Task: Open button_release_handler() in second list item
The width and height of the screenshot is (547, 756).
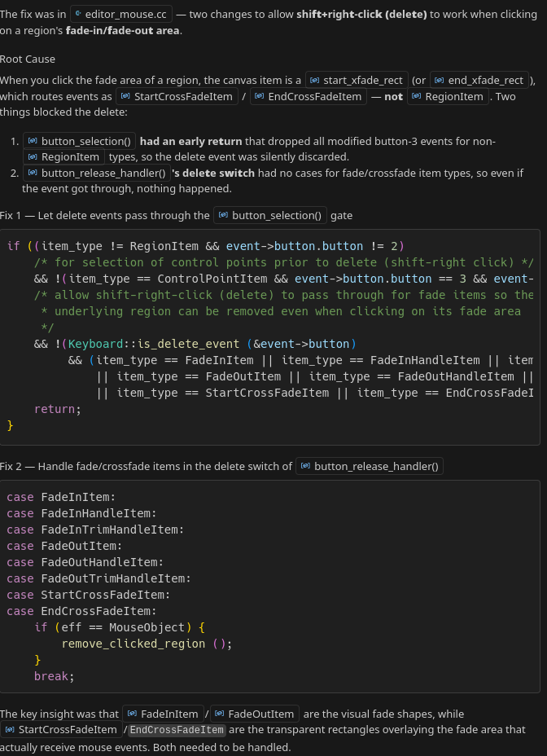Action: (96, 173)
